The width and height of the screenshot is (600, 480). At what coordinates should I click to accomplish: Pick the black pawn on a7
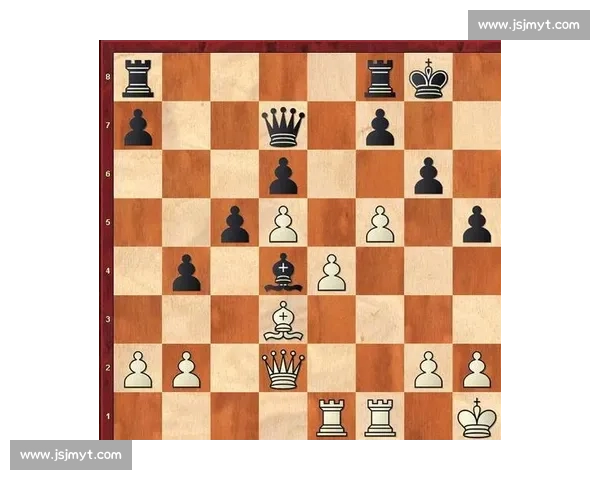[138, 127]
